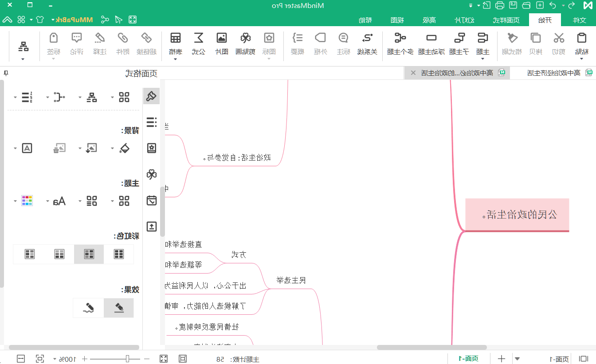The height and width of the screenshot is (364, 596).
Task: Select the 政治生活：自觉参与 node
Action: point(237,157)
